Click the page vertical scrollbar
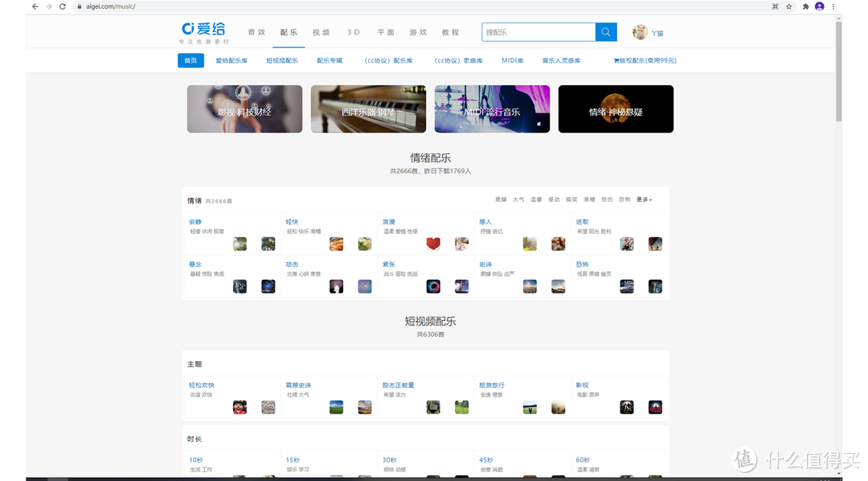The width and height of the screenshot is (868, 481). point(838,71)
